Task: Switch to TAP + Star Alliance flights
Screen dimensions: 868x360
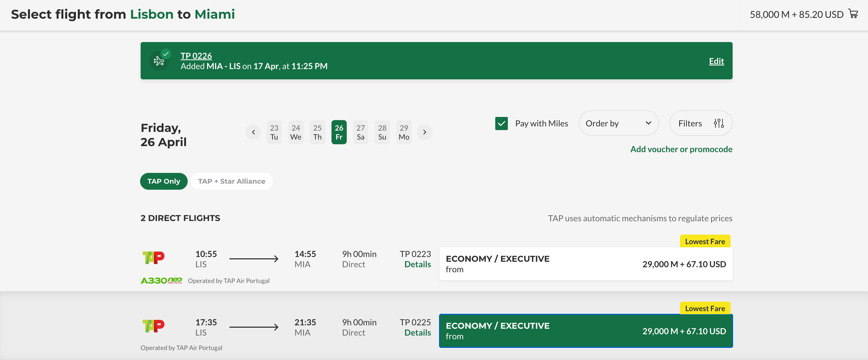Action: (232, 181)
